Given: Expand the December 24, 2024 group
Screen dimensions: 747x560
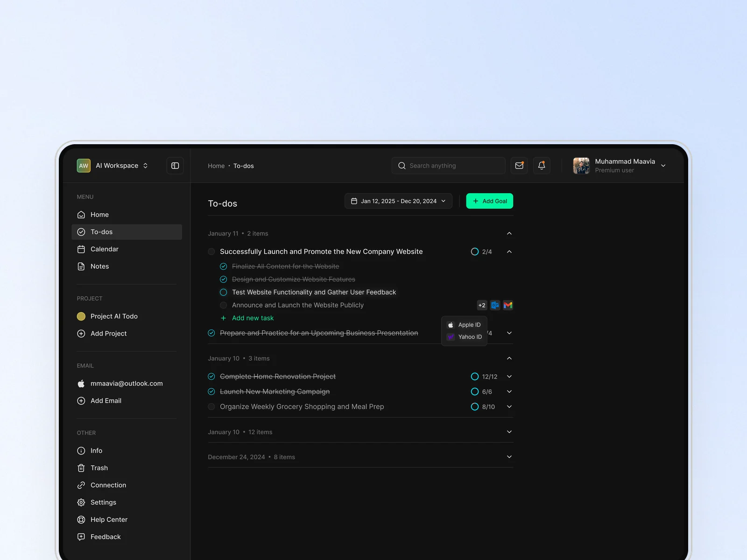Looking at the screenshot, I should click(509, 457).
